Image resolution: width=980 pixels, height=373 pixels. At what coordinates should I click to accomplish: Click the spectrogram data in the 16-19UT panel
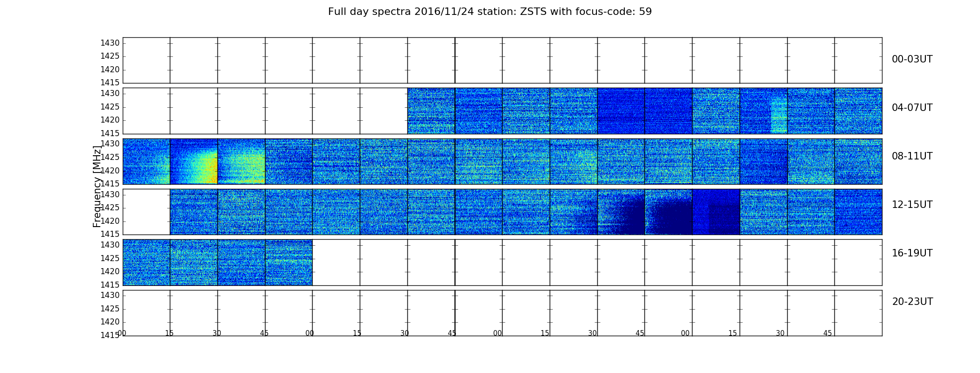point(217,262)
